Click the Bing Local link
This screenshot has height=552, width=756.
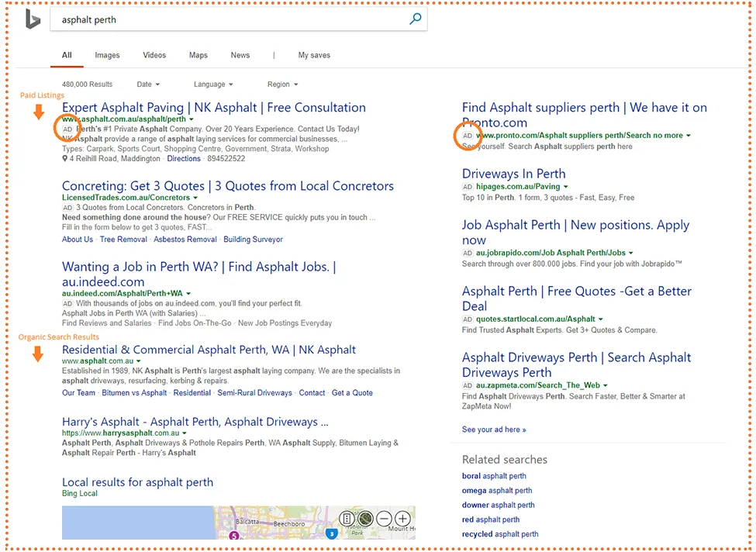(x=80, y=494)
